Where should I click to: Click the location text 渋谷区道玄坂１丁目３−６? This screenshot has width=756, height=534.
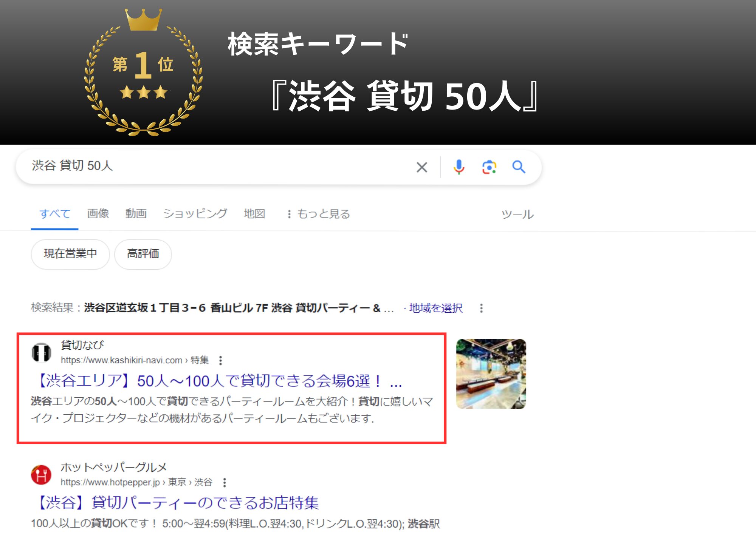145,308
